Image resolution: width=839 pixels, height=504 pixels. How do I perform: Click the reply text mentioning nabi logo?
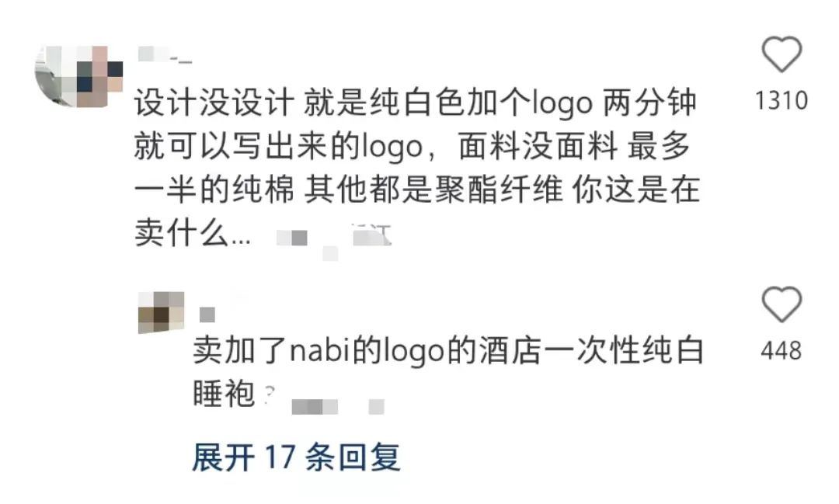pyautogui.click(x=448, y=350)
